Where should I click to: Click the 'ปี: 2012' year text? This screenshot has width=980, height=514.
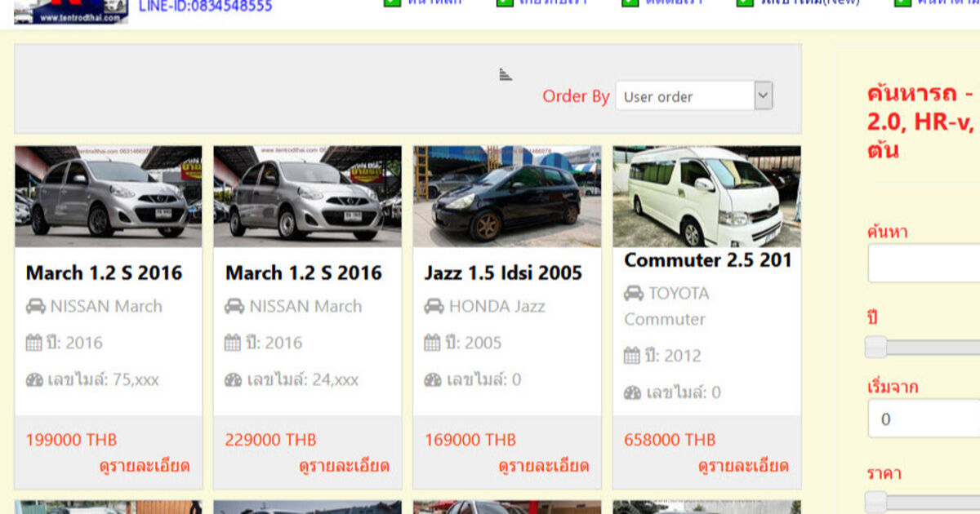(674, 356)
